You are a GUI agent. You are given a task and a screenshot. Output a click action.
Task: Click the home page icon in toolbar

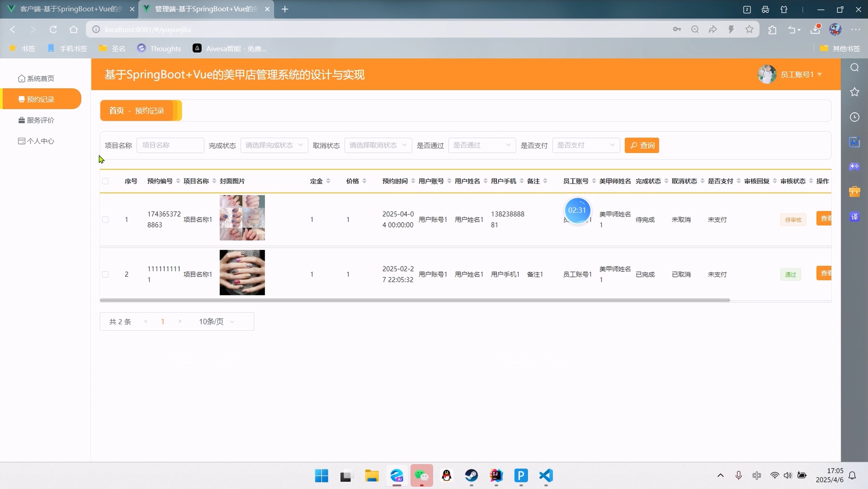point(73,30)
